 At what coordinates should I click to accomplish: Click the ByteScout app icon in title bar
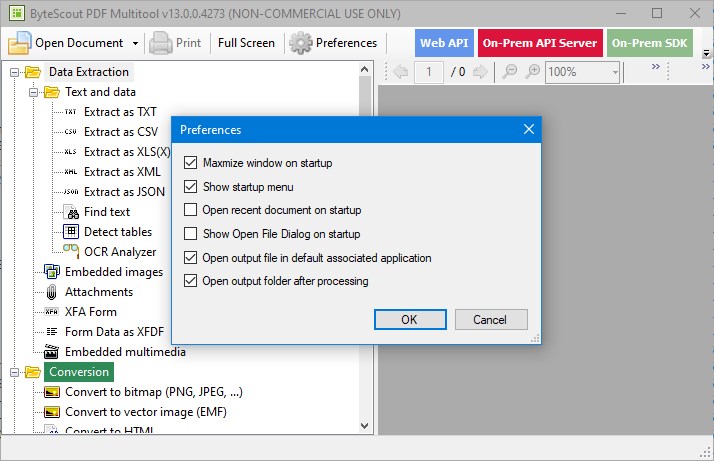[x=17, y=13]
